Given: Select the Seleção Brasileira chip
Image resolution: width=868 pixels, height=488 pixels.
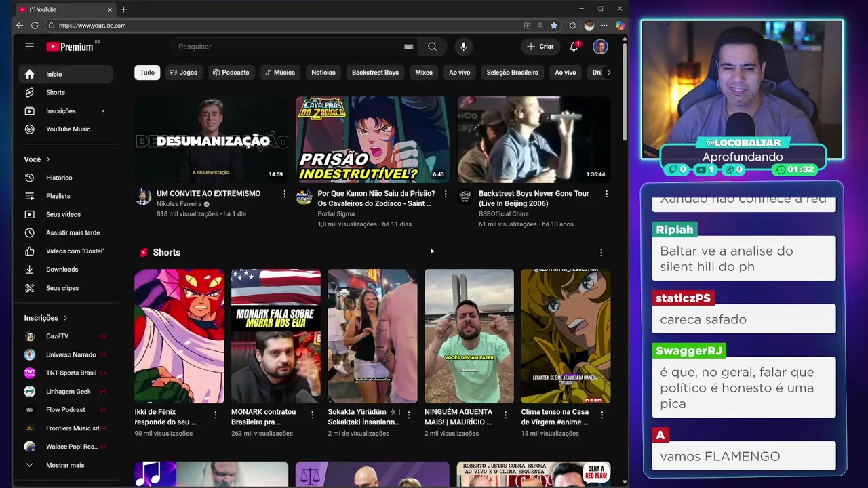Looking at the screenshot, I should click(x=513, y=73).
